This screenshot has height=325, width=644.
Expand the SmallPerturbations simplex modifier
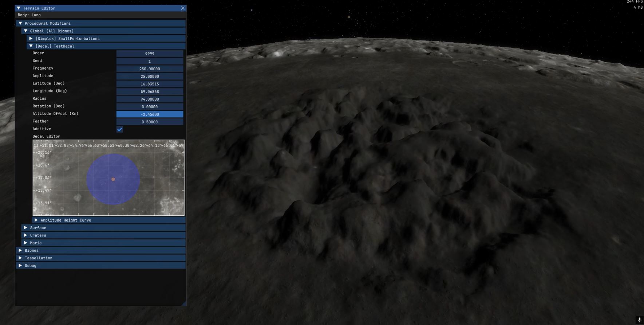point(31,39)
